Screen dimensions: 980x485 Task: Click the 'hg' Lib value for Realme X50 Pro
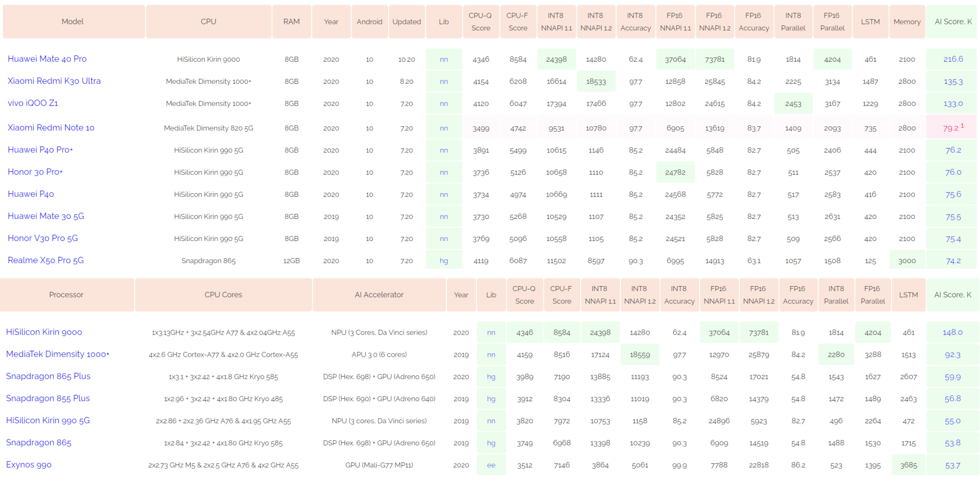click(x=444, y=261)
